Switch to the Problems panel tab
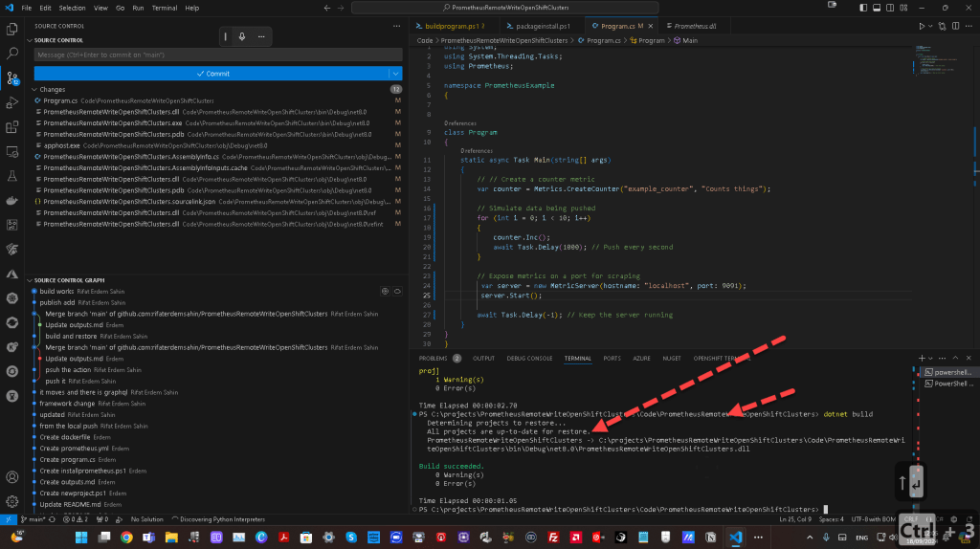 [439, 359]
